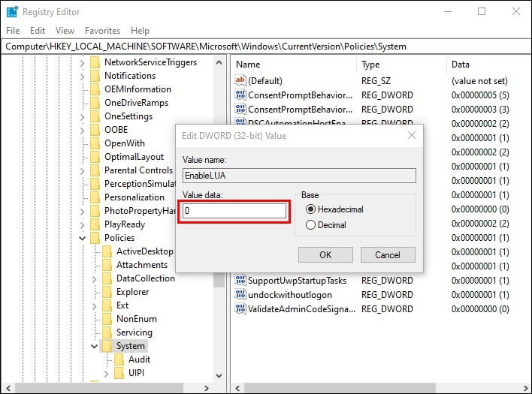
Task: Click the Value data input field
Action: tap(234, 211)
